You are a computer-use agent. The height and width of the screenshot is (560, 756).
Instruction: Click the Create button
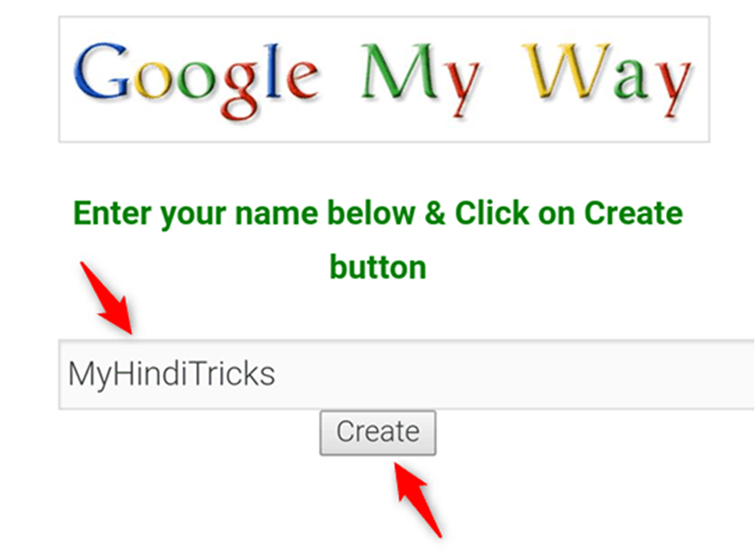pyautogui.click(x=377, y=432)
